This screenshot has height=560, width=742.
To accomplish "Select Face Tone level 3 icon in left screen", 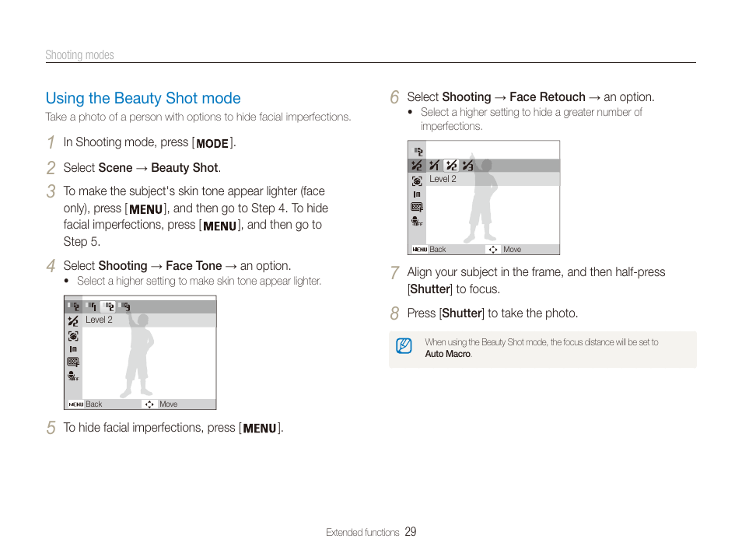I will [125, 306].
